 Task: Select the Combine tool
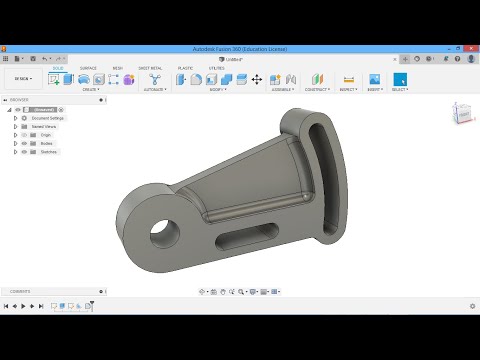pyautogui.click(x=226, y=79)
